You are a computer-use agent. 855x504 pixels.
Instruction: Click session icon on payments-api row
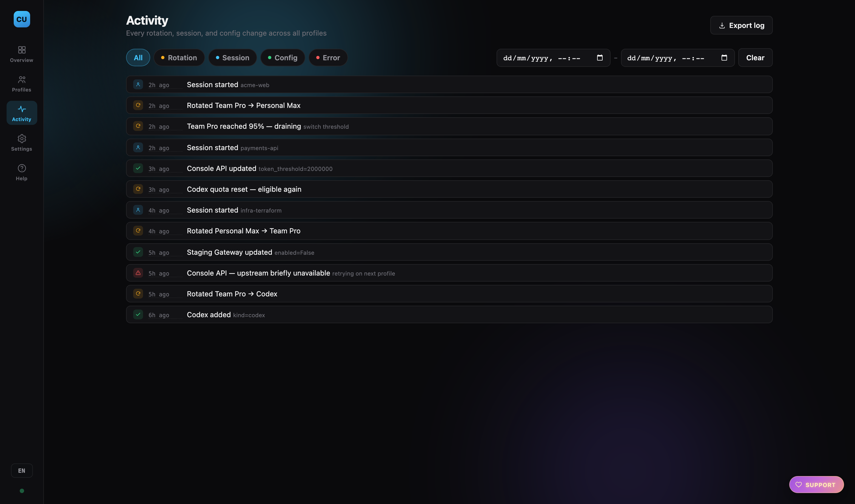[x=138, y=147]
